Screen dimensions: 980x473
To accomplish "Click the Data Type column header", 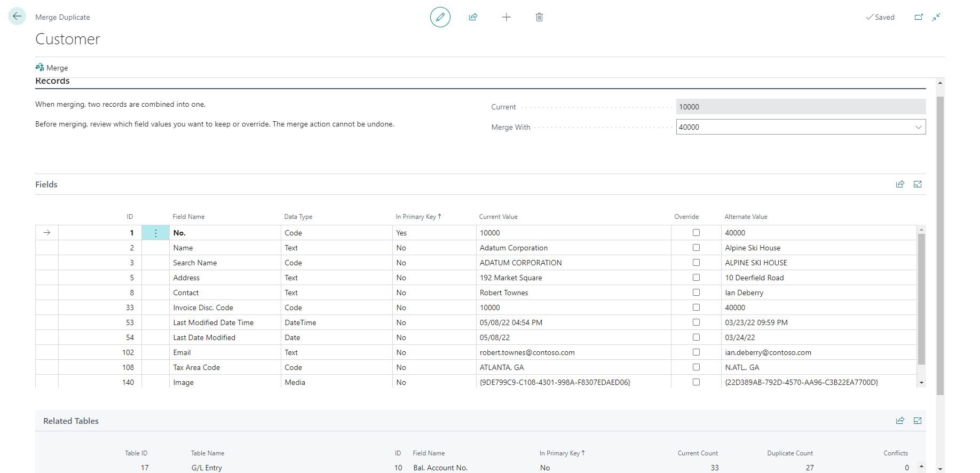I will (x=298, y=217).
